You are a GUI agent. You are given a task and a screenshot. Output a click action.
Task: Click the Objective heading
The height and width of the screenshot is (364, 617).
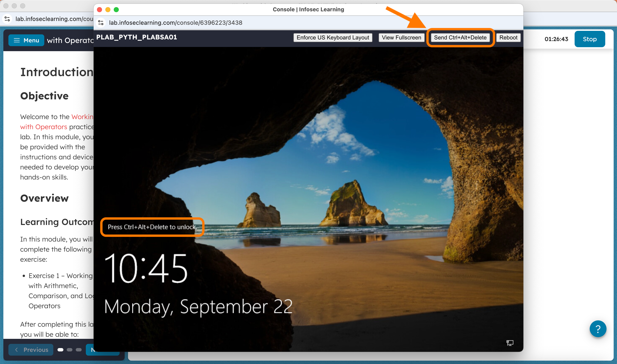(x=44, y=96)
